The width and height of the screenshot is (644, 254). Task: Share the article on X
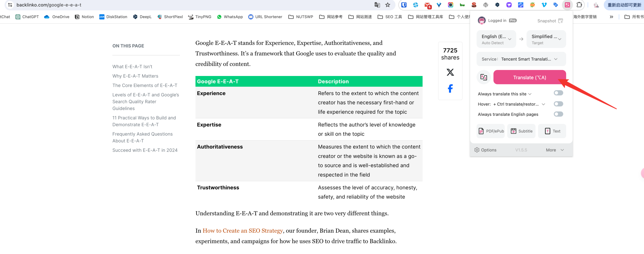pos(450,72)
